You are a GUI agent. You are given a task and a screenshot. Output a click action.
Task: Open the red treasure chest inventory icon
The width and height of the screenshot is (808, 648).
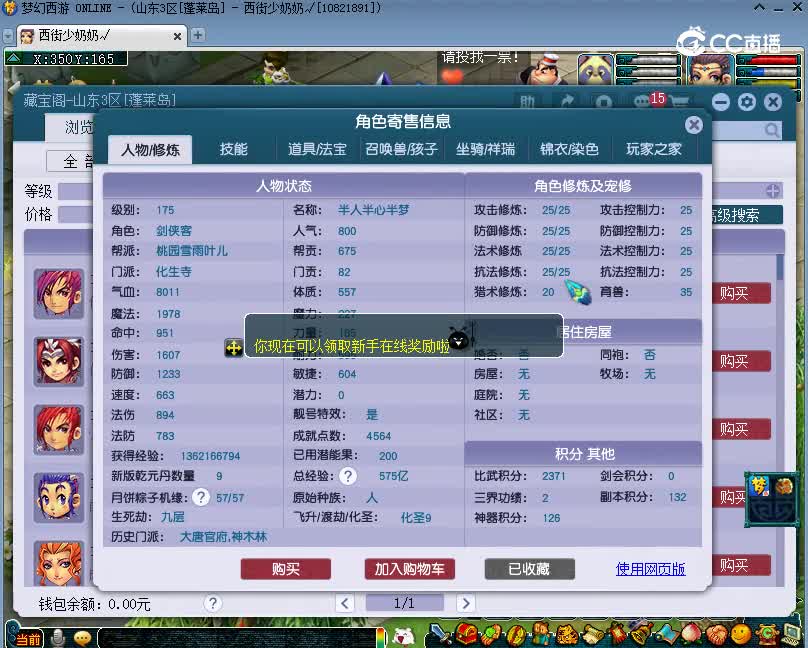(465, 634)
